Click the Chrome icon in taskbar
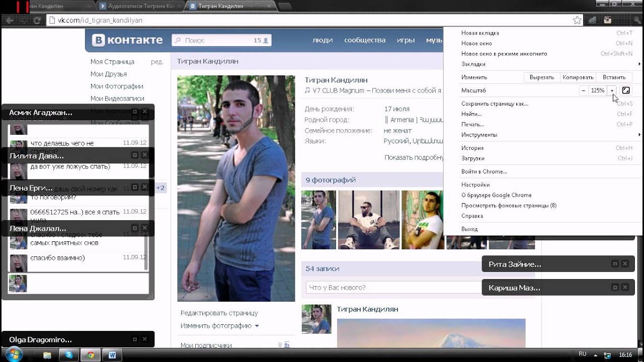This screenshot has width=644, height=362. (x=91, y=355)
